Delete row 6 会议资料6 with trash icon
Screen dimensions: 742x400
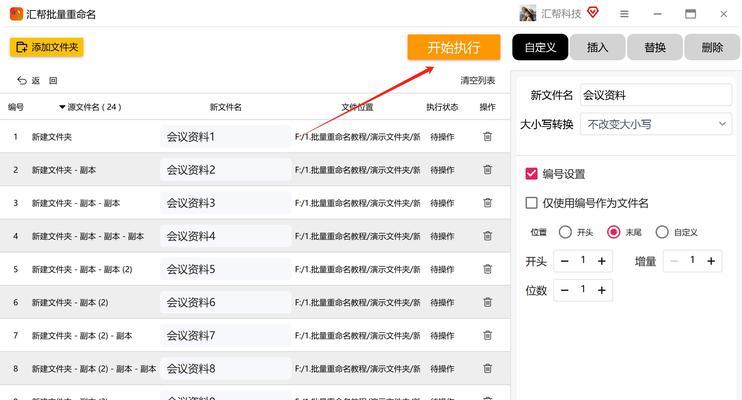click(x=487, y=302)
